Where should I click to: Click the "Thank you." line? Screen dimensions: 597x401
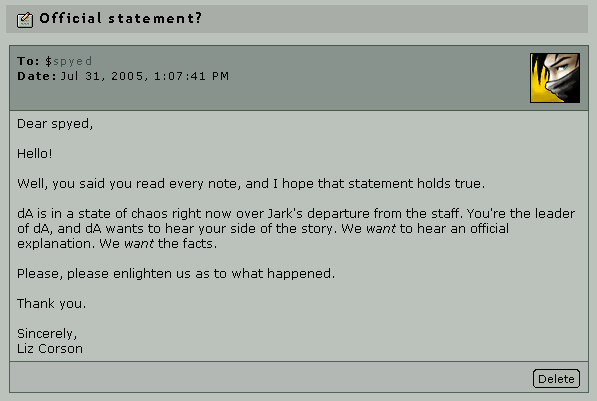coord(51,304)
